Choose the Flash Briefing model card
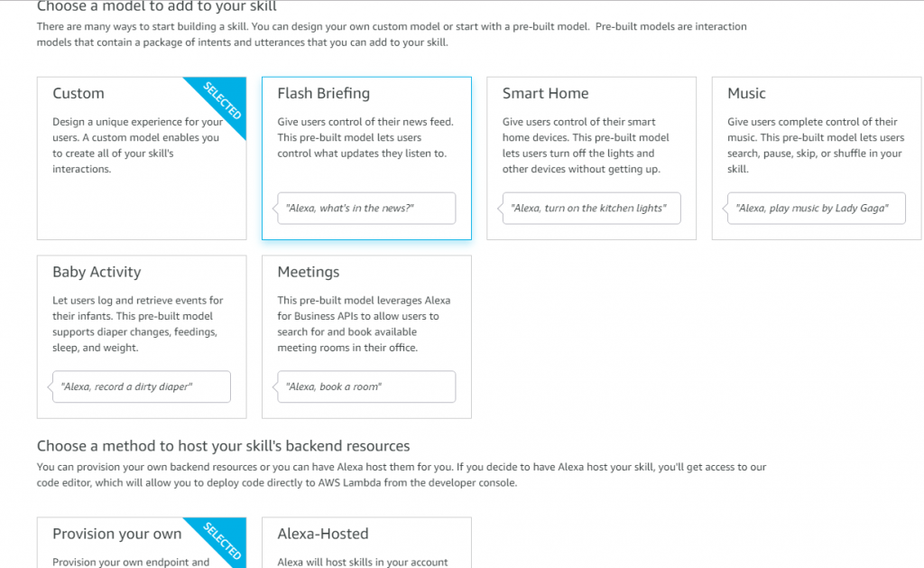Image resolution: width=924 pixels, height=568 pixels. pos(366,158)
